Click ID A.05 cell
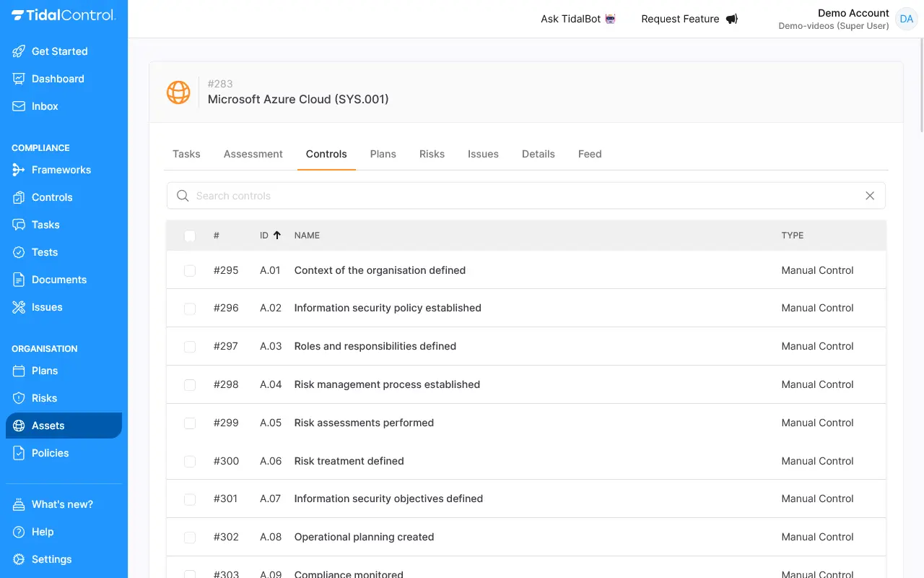Screen dimensions: 924x578 (271, 423)
